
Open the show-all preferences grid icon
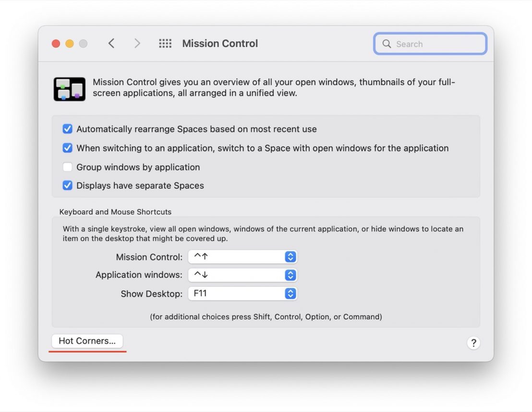(x=165, y=43)
